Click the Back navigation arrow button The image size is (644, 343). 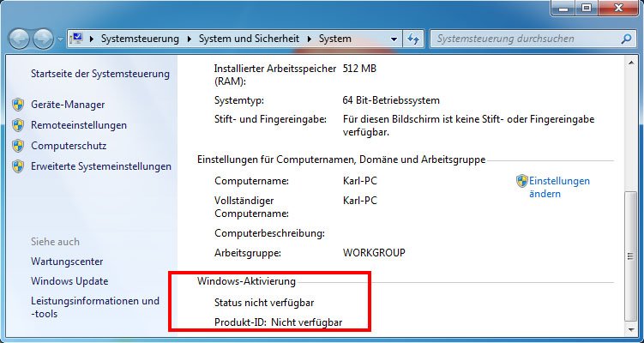[x=19, y=39]
